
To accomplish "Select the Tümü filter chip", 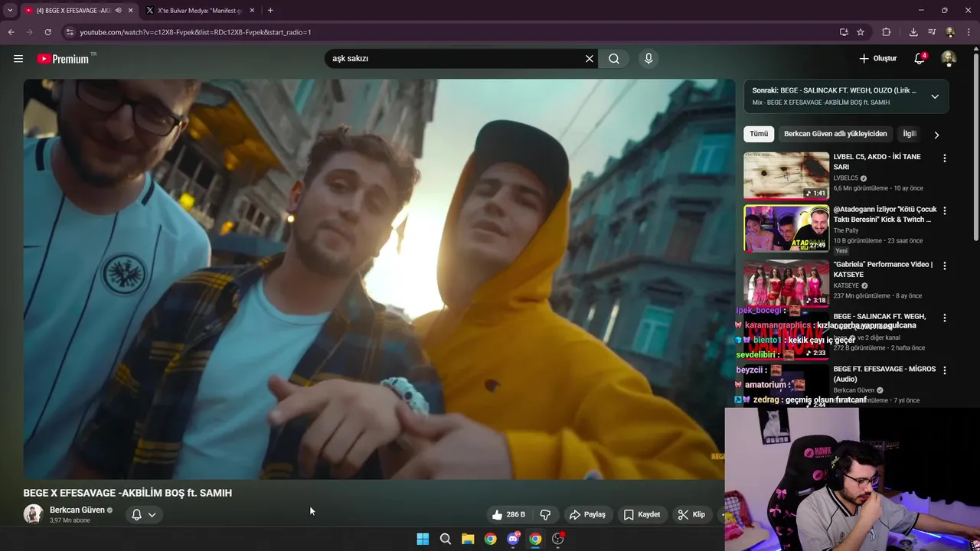I will point(759,134).
